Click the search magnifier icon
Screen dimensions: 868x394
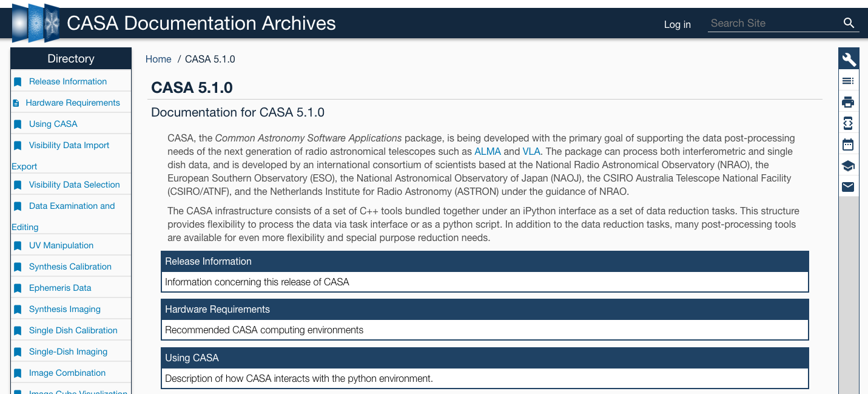click(849, 23)
